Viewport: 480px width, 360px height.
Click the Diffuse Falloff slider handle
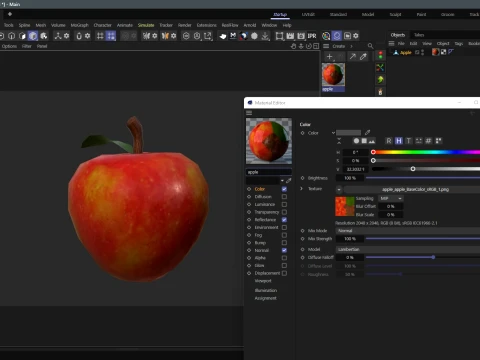[x=433, y=257]
